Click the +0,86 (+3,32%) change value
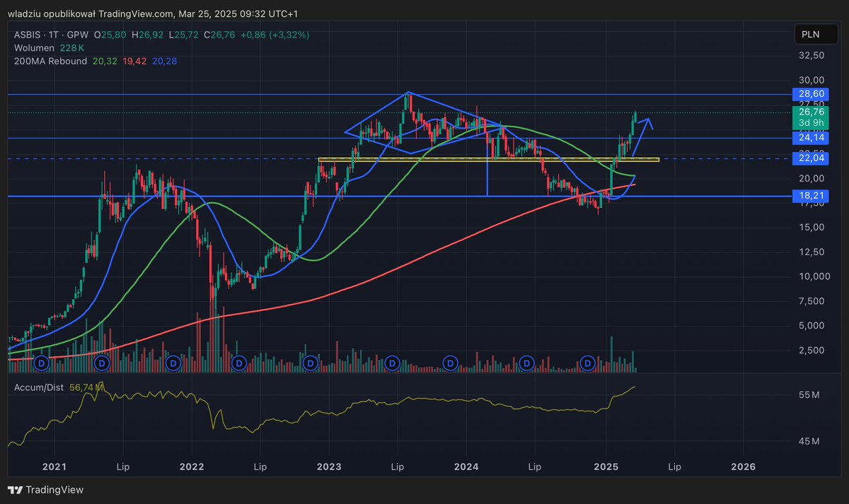This screenshot has width=849, height=504. [275, 35]
